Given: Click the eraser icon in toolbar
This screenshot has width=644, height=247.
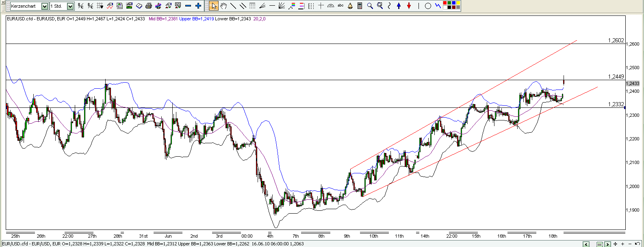Looking at the screenshot, I should pyautogui.click(x=139, y=6).
